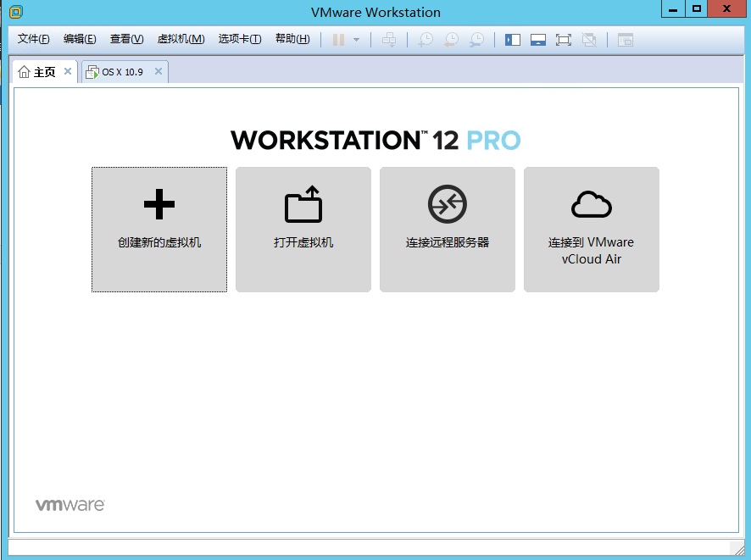Toggle Unity mode toolbar icon
The width and height of the screenshot is (751, 560).
tap(589, 40)
